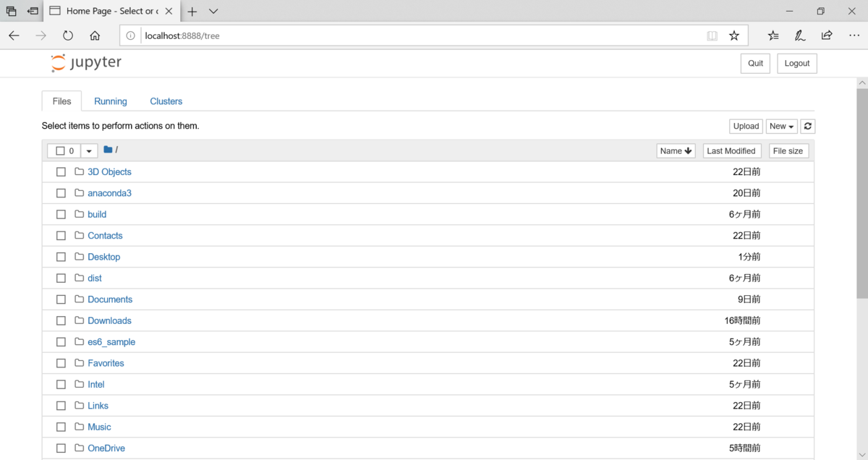Click the Quit button

[756, 63]
